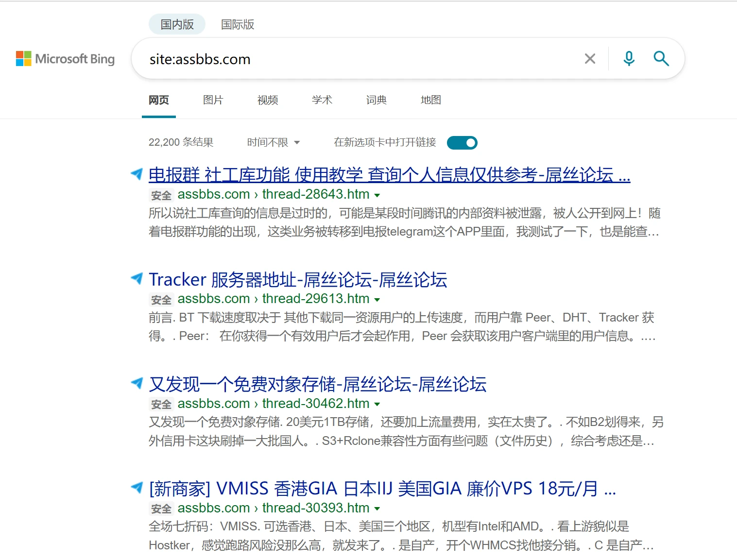The width and height of the screenshot is (737, 560).
Task: Switch to 国际版 search mode
Action: pyautogui.click(x=238, y=24)
